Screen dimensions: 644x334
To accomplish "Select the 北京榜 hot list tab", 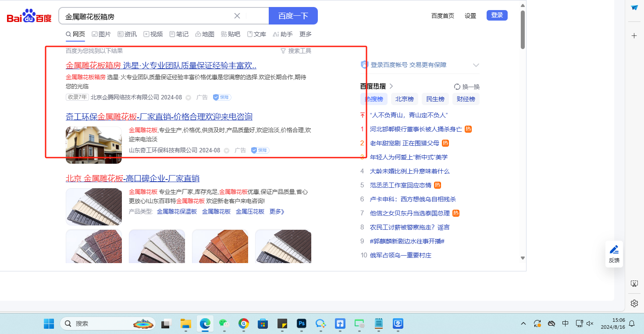I will point(404,99).
